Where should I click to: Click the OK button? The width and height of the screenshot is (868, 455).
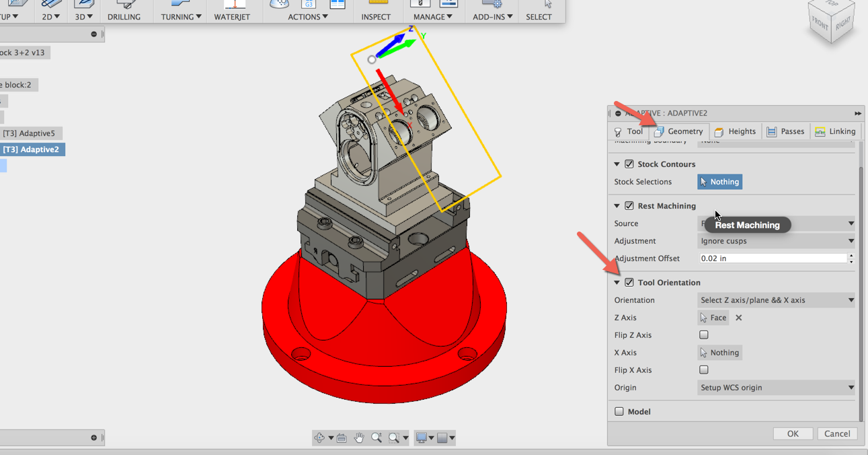click(x=792, y=433)
